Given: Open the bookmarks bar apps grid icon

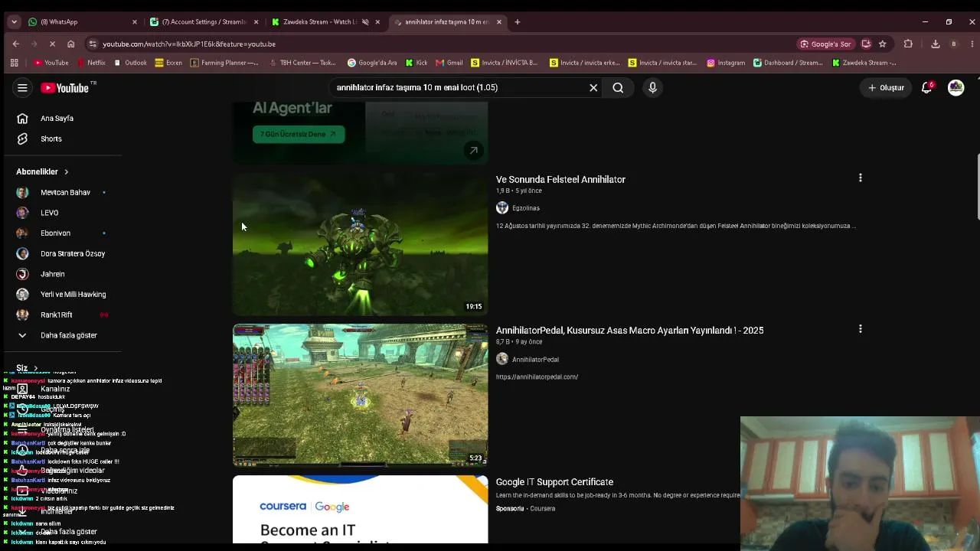Looking at the screenshot, I should click(14, 63).
